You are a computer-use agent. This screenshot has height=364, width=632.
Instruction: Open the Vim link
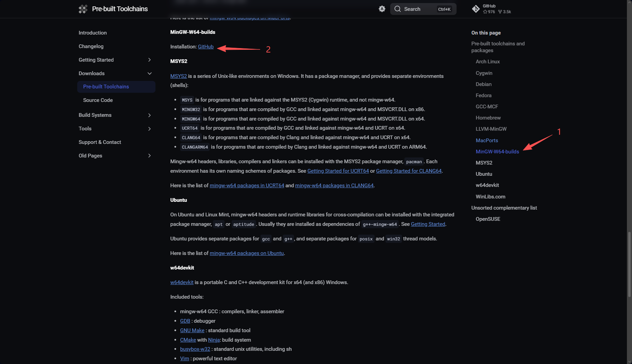185,359
